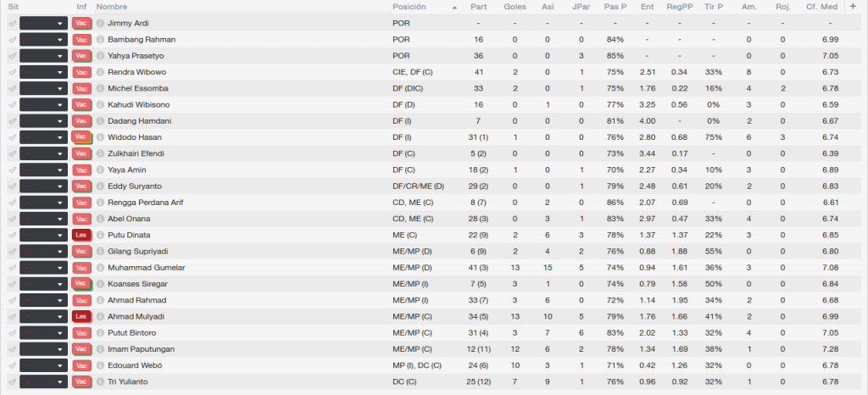
Task: Click the Les injury badge for Putu Dinata
Action: click(x=81, y=235)
